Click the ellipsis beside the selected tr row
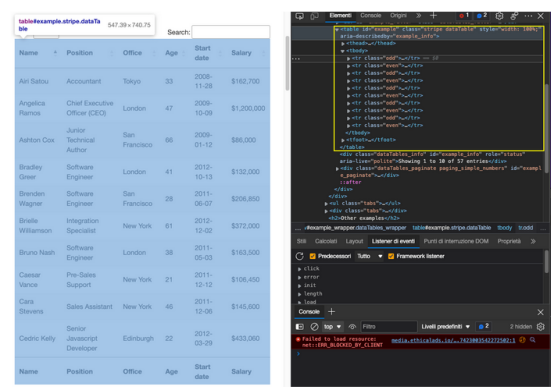This screenshot has height=391, width=554. [x=296, y=59]
